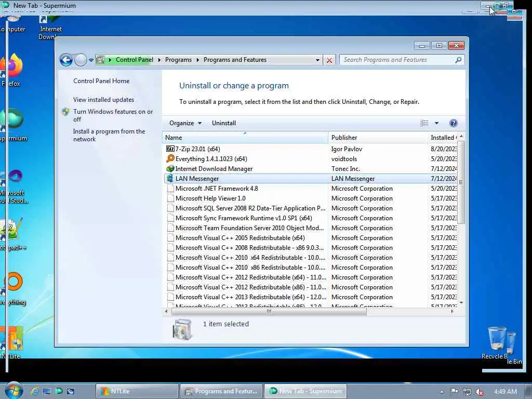Sort list by Publisher column header
Screen dimensions: 532x399
click(378, 137)
